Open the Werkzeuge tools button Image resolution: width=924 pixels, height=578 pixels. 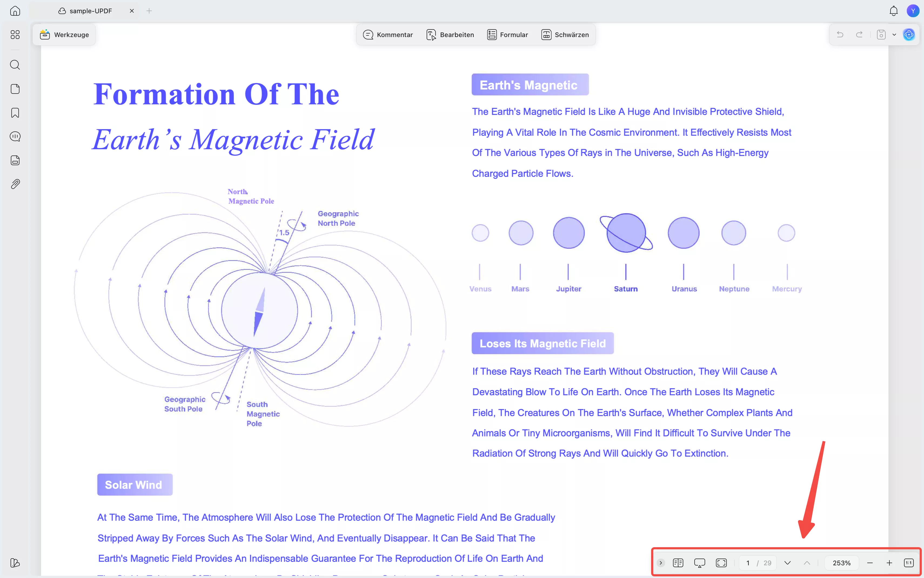tap(64, 35)
